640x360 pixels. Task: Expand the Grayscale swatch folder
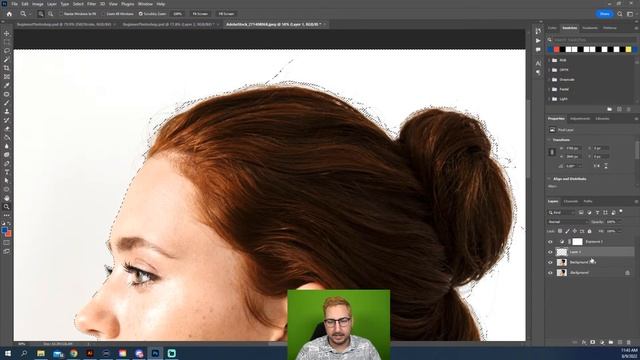coord(549,80)
